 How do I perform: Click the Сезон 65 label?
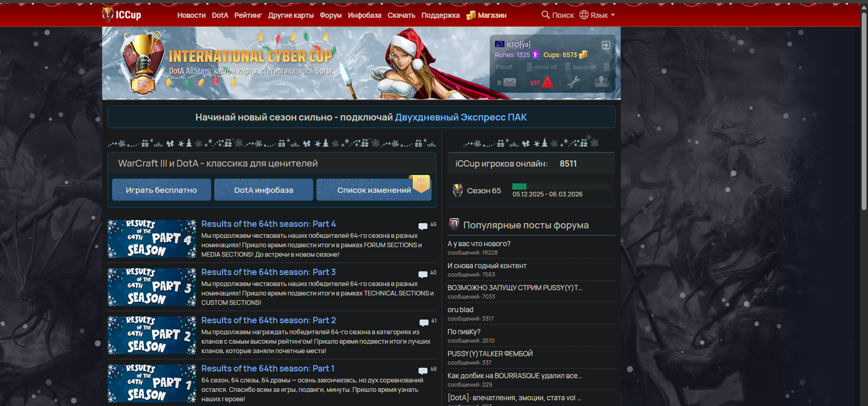click(484, 191)
